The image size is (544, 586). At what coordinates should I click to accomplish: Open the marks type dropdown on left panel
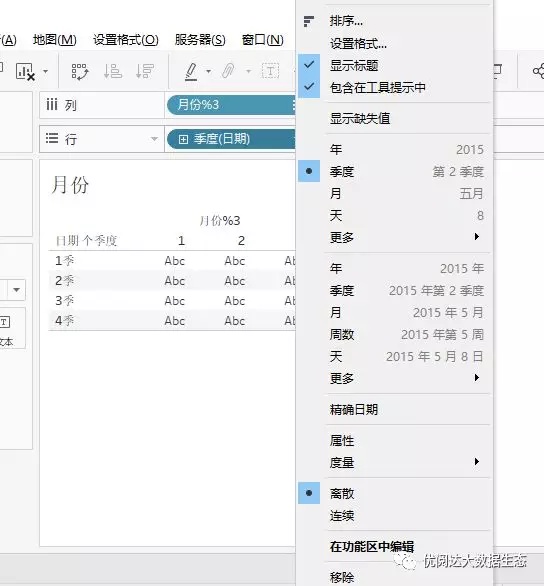[x=16, y=290]
